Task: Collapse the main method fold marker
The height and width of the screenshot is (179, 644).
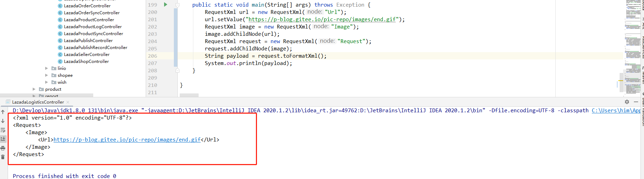Action: 177,5
